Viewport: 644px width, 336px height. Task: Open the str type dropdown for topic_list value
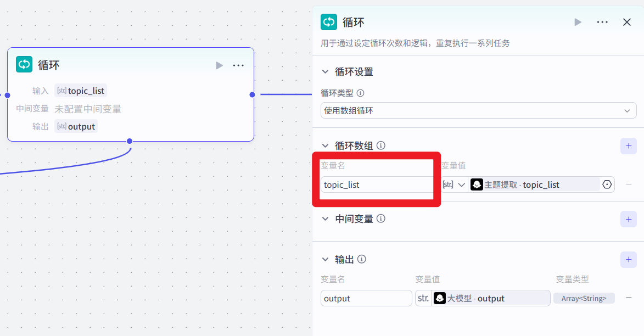tap(454, 185)
